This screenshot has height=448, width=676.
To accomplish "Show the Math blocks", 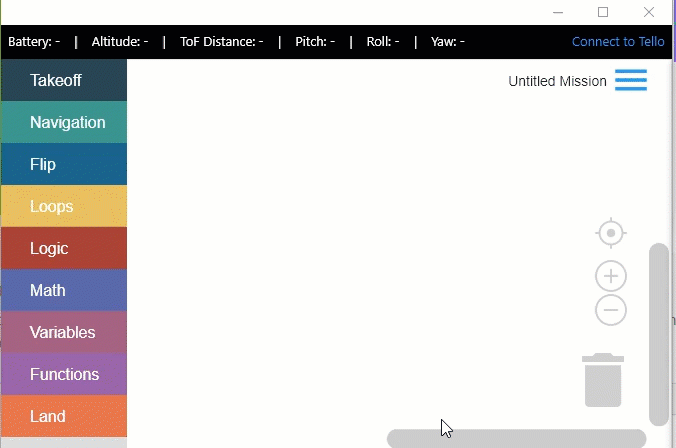I will [64, 290].
